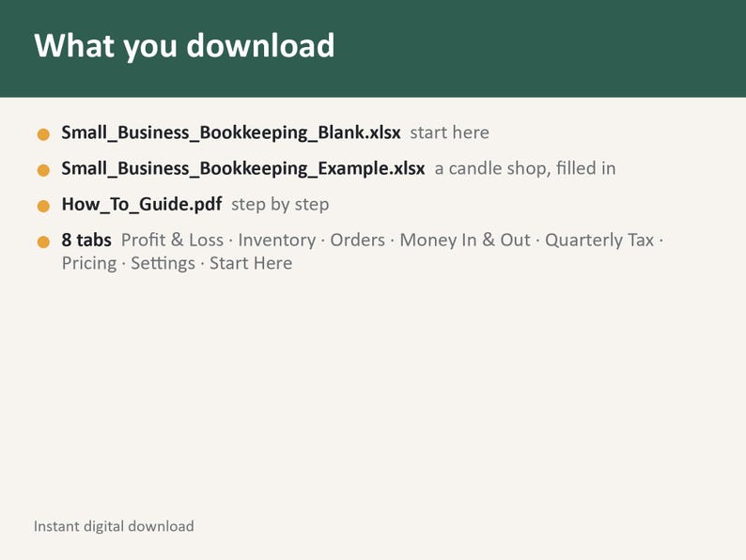Image resolution: width=746 pixels, height=560 pixels.
Task: Select the Small_Business_Bookkeeping_Blank.xlsx file name
Action: point(231,132)
